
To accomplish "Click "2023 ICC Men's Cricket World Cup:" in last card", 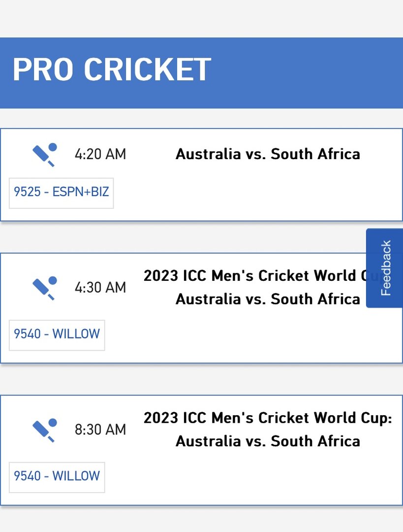I will 268,418.
